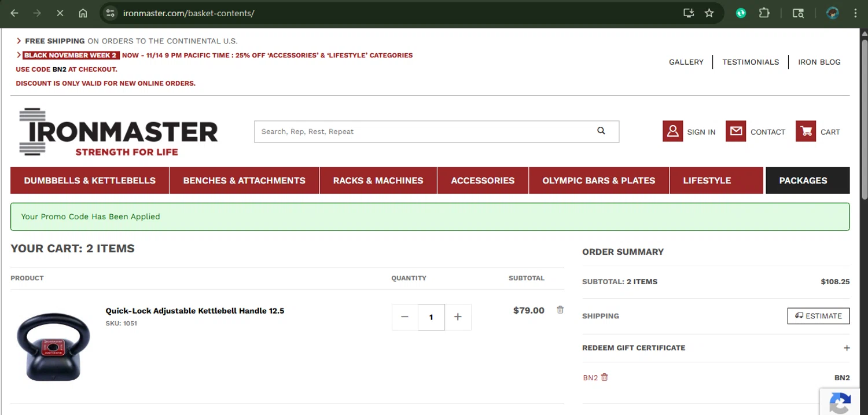Click the Black November Week 2 banner

pyautogui.click(x=71, y=56)
